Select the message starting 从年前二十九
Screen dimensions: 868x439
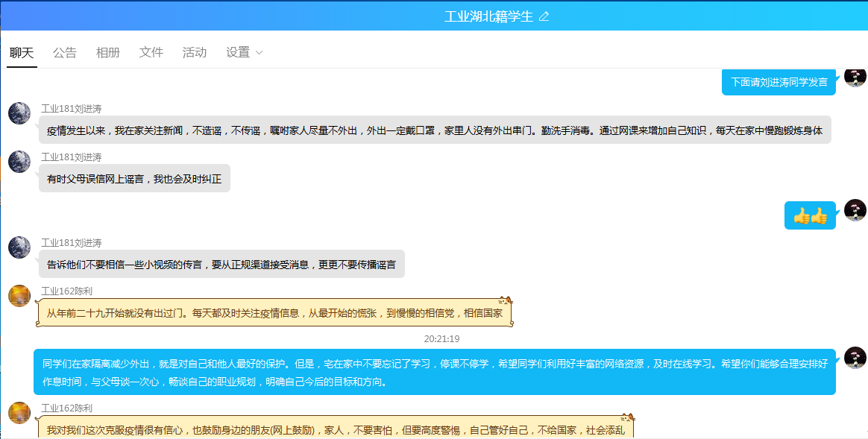tap(274, 313)
